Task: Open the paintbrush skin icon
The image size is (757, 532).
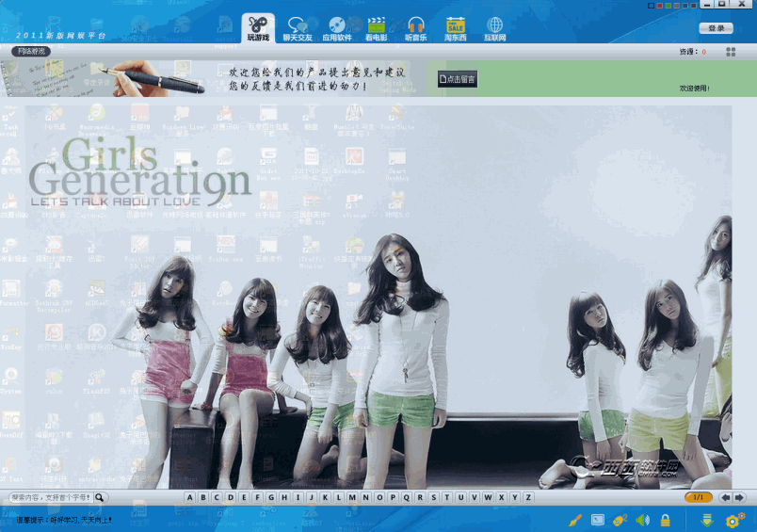Action: (x=575, y=520)
